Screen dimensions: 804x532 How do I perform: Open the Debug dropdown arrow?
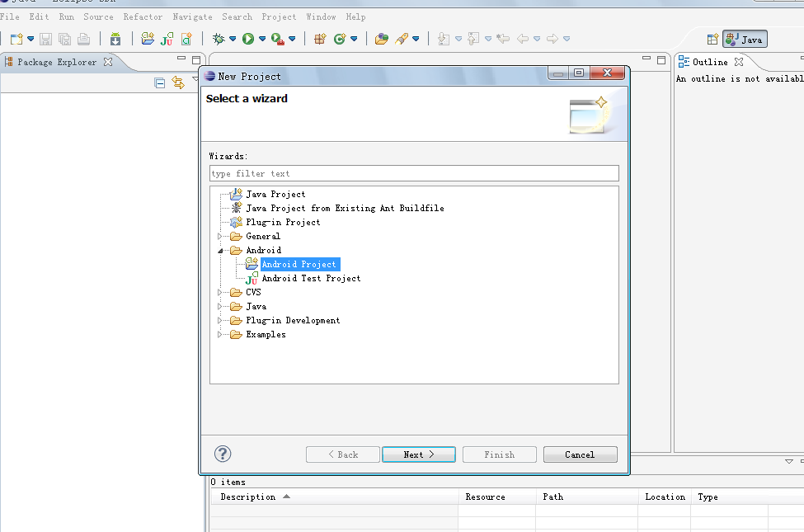[233, 39]
